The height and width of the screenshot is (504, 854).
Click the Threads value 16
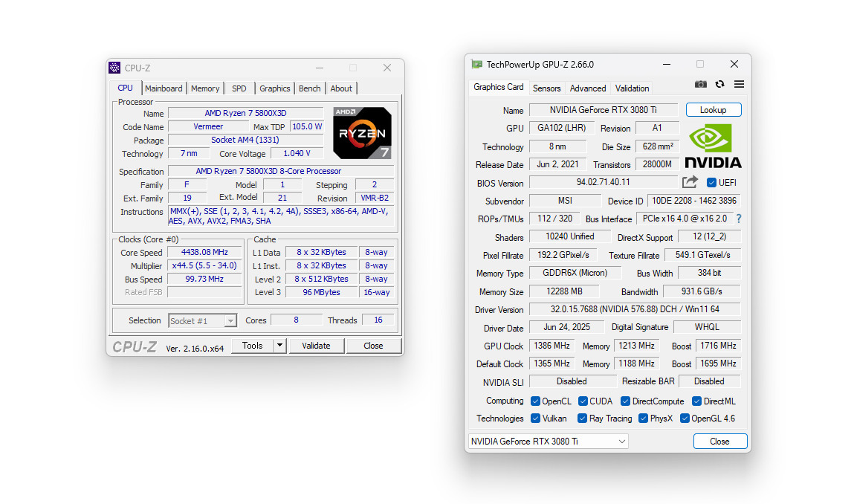click(x=378, y=320)
